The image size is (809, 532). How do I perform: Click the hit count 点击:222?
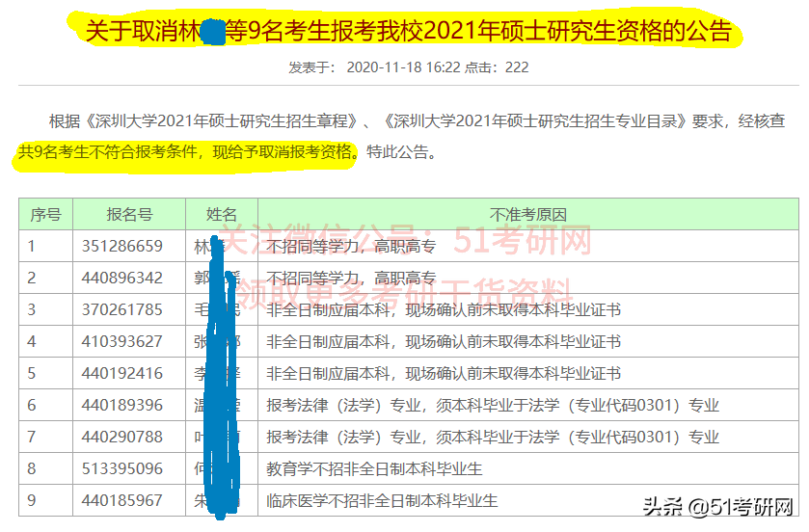(497, 67)
